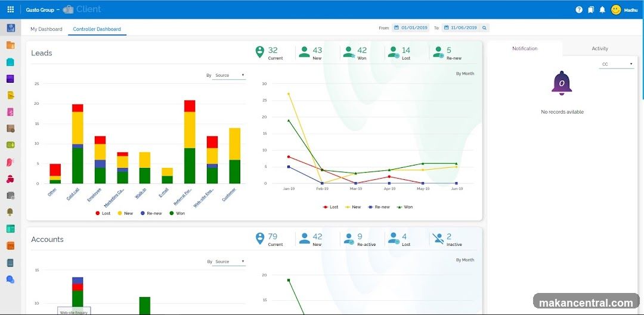644x315 pixels.
Task: Switch to My Dashboard tab
Action: 47,29
